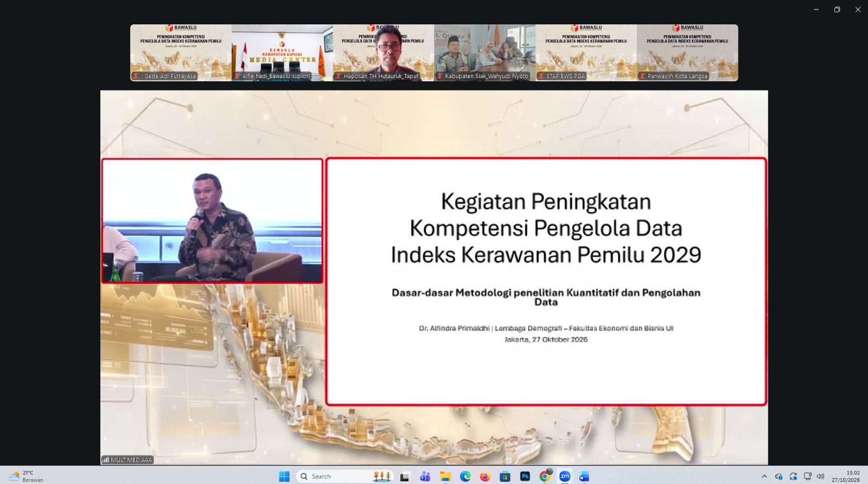868x484 pixels.
Task: Open Task View from the taskbar
Action: point(405,476)
